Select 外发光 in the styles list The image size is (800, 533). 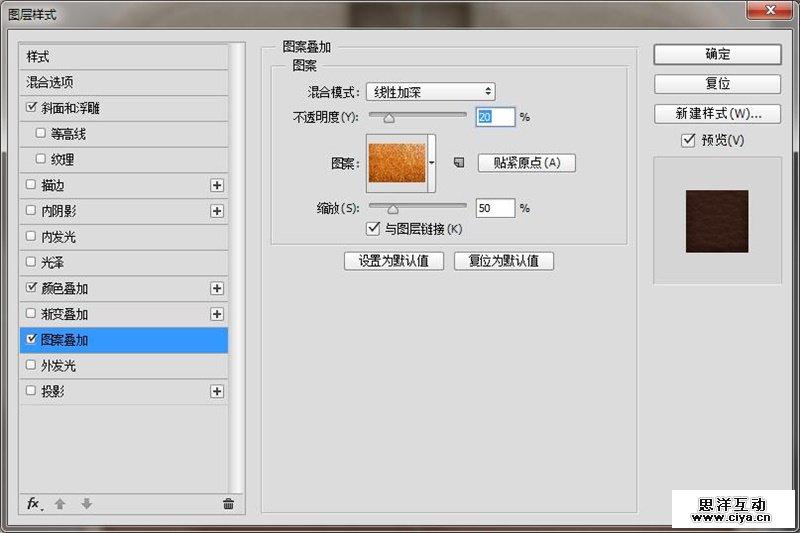pos(58,366)
